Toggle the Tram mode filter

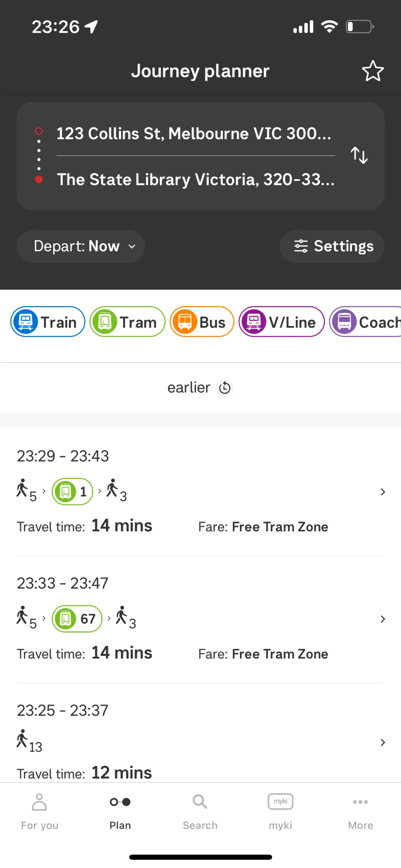pyautogui.click(x=127, y=322)
